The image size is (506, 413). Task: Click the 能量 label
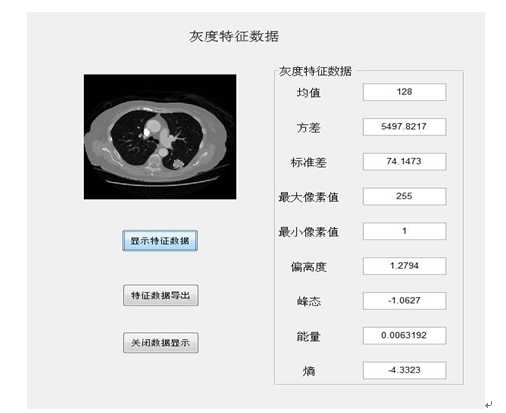(x=308, y=336)
